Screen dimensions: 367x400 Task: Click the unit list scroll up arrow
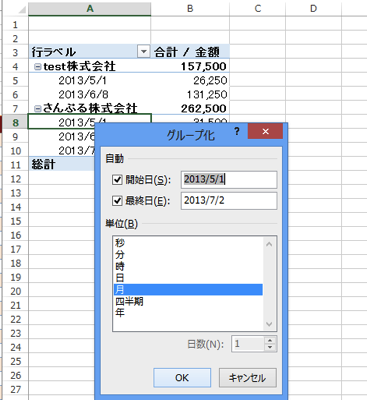pos(269,244)
